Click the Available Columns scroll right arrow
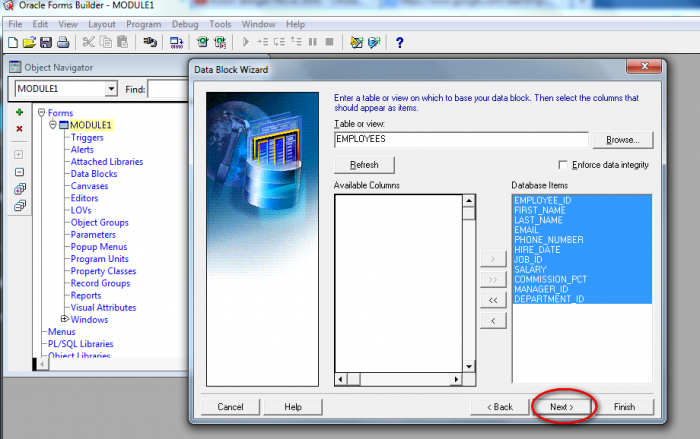The height and width of the screenshot is (439, 700). [456, 380]
